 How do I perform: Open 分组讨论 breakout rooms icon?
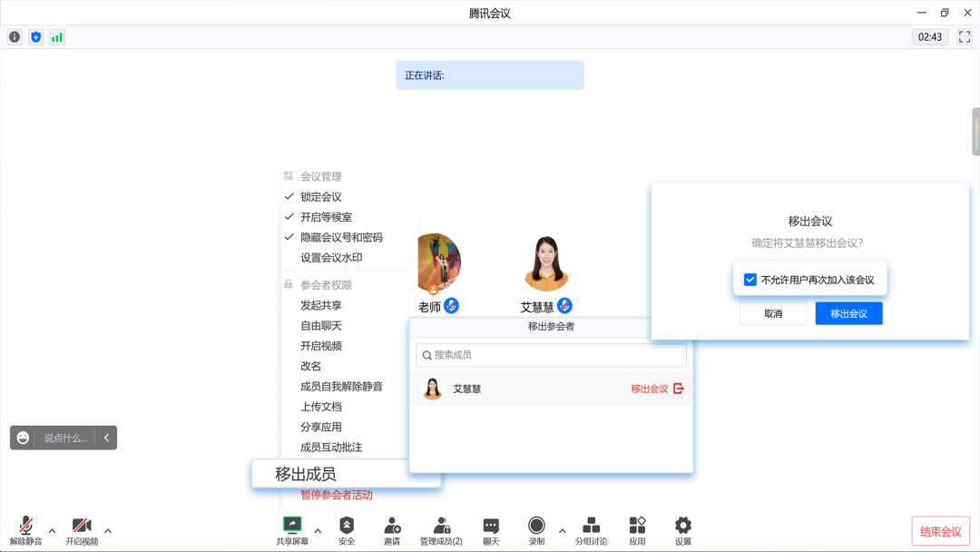tap(591, 527)
